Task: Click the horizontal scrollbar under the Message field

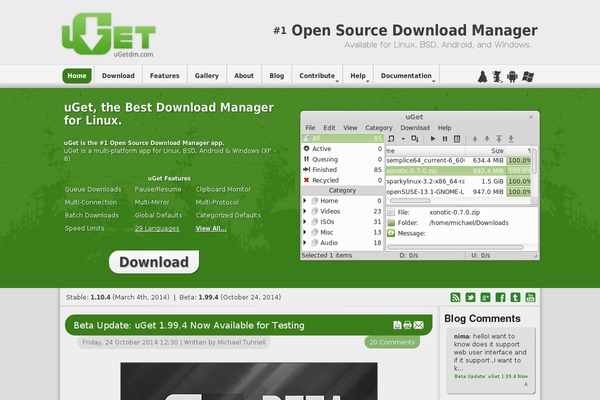Action: [x=455, y=247]
